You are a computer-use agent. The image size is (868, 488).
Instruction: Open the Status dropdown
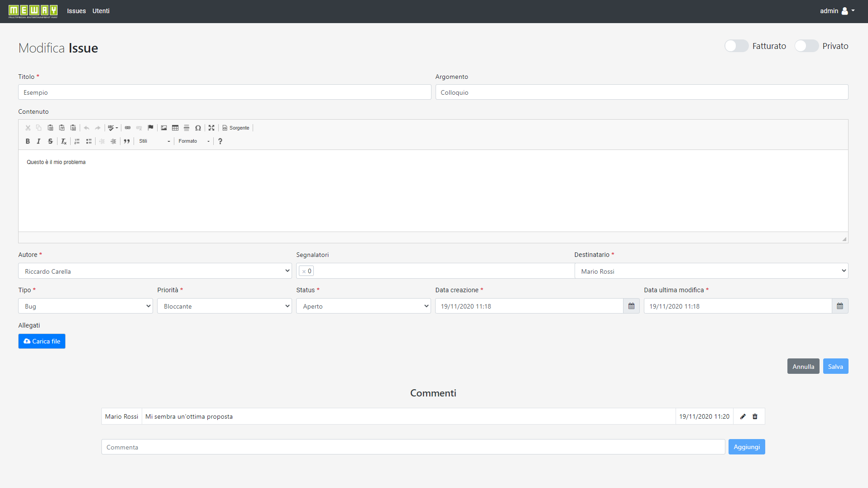(x=363, y=306)
